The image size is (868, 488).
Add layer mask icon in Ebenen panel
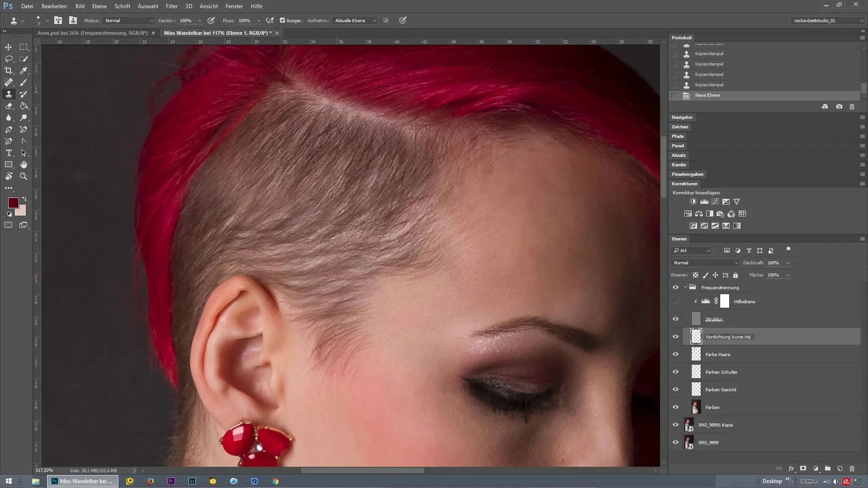pos(803,469)
